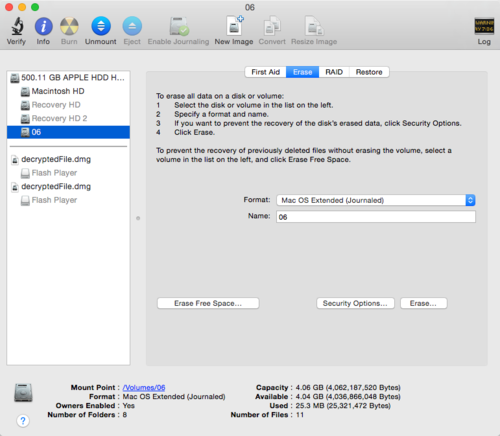Image resolution: width=500 pixels, height=436 pixels.
Task: Create a New Image
Action: click(x=234, y=25)
